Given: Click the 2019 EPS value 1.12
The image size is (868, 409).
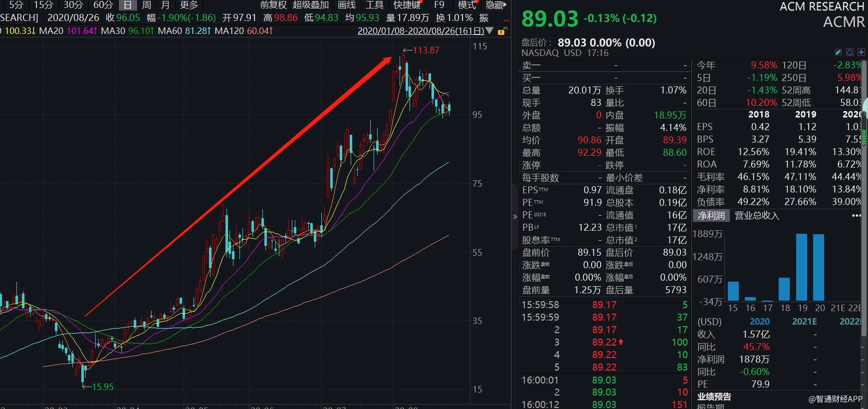Looking at the screenshot, I should 807,127.
